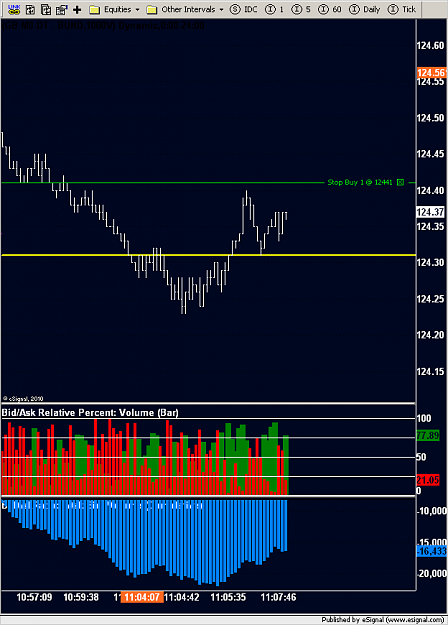Click the 11:07:46 time axis label
The width and height of the screenshot is (448, 625).
pos(278,597)
